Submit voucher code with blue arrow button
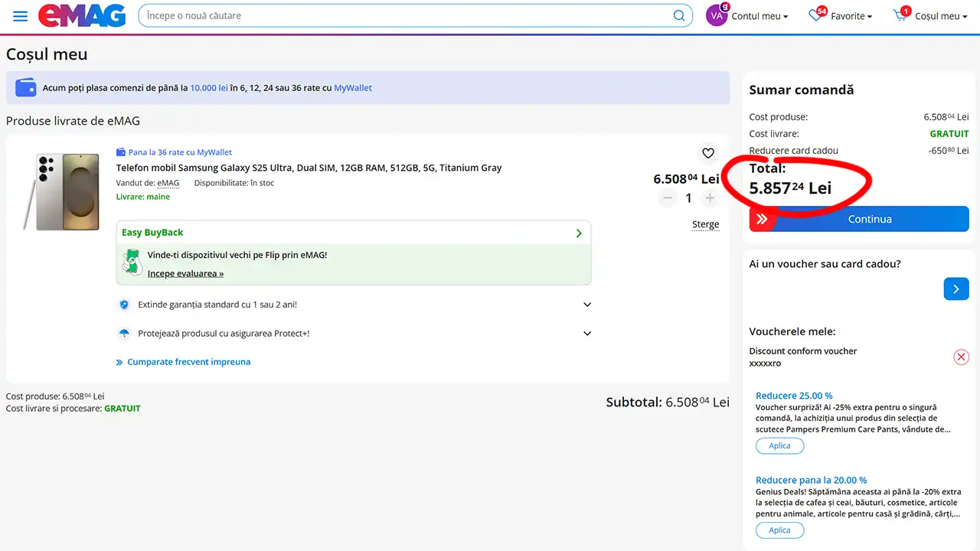 click(x=956, y=289)
